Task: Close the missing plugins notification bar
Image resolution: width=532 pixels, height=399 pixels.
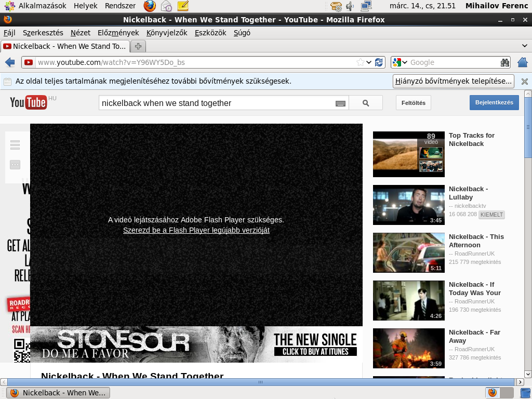Action: tap(525, 82)
